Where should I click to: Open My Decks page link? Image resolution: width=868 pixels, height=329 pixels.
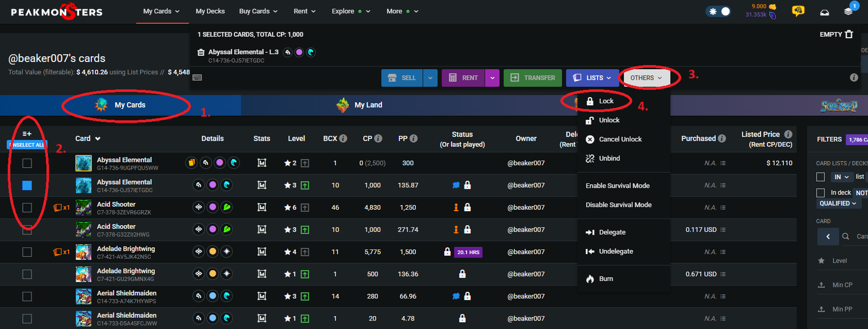tap(210, 11)
